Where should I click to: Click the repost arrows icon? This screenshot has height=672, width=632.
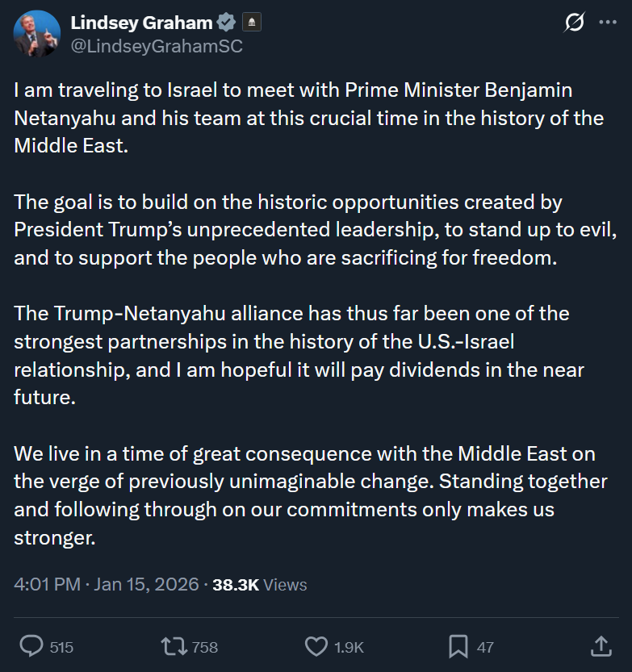pyautogui.click(x=174, y=646)
